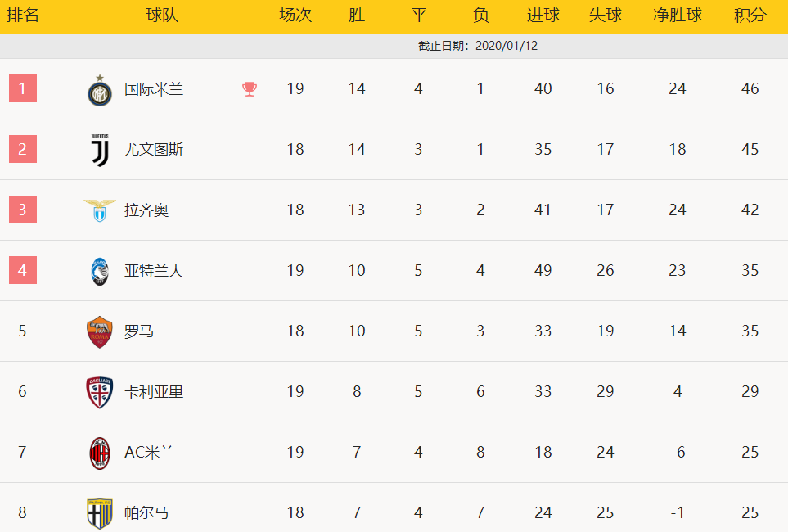Open the AC米兰 team name
Image resolution: width=788 pixels, height=532 pixels.
coord(149,452)
